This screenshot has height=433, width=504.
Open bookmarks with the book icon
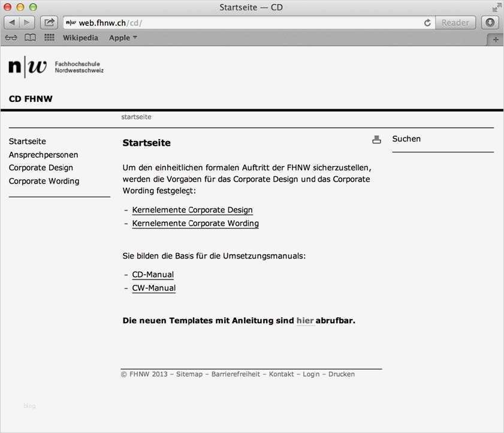coord(29,37)
